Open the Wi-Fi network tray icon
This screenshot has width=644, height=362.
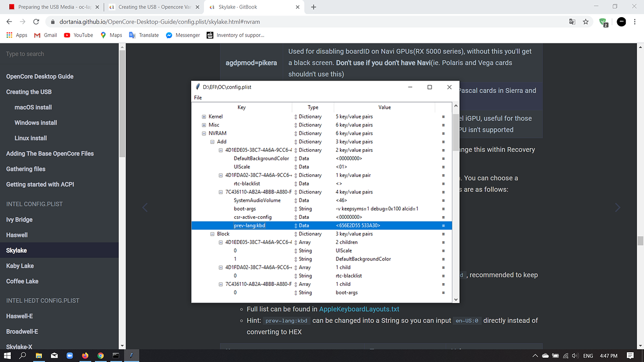pyautogui.click(x=566, y=356)
